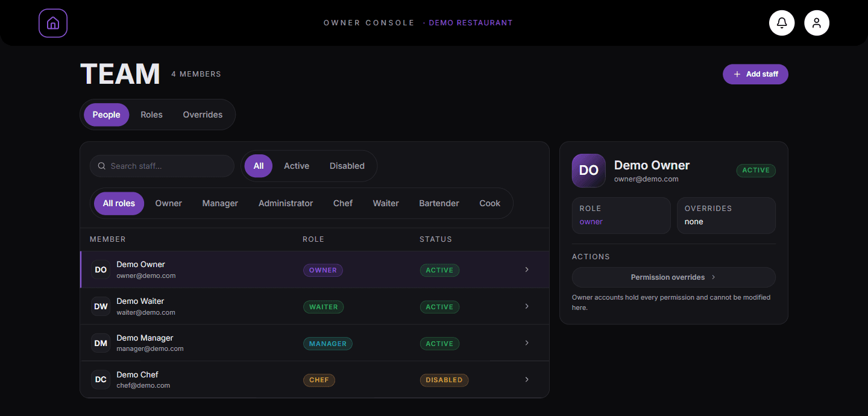Image resolution: width=868 pixels, height=416 pixels.
Task: Click the large DO avatar in detail panel
Action: click(x=588, y=171)
